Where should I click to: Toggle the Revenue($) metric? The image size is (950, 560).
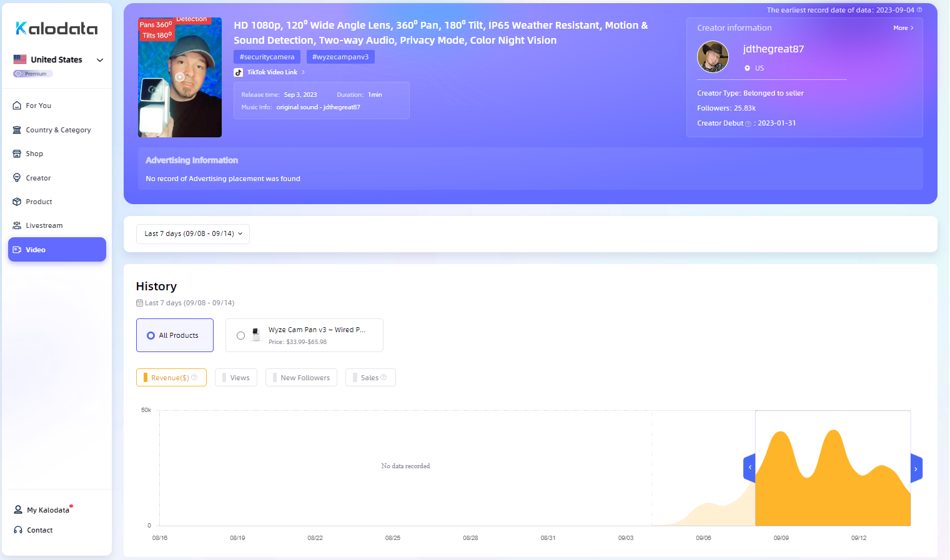tap(171, 378)
